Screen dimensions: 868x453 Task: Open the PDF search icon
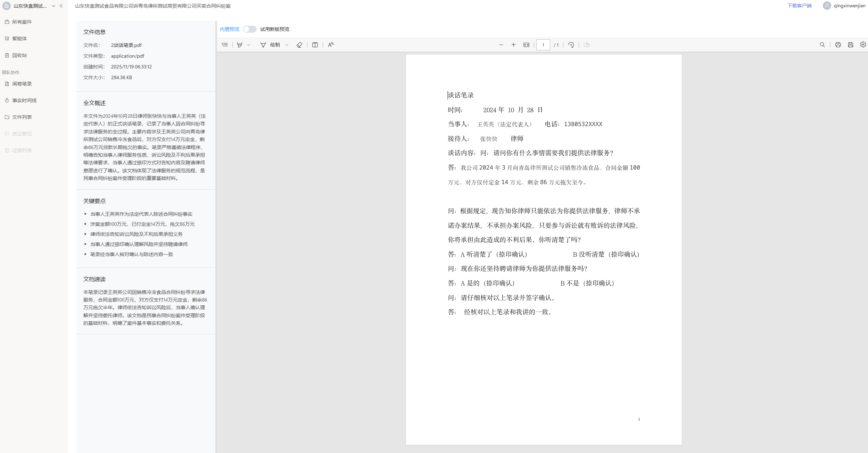[822, 45]
